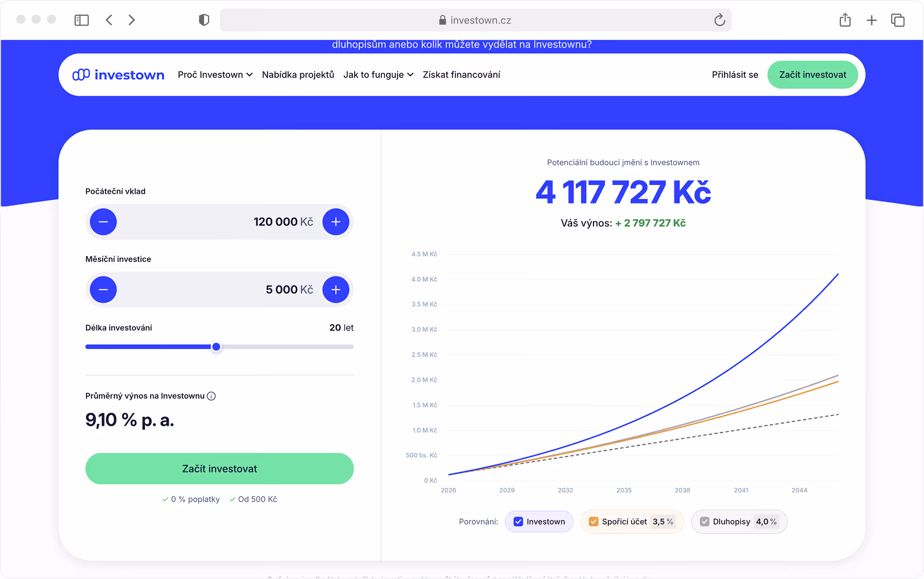Open the Nabídka projektů page
Screen dimensions: 924x579
point(298,75)
